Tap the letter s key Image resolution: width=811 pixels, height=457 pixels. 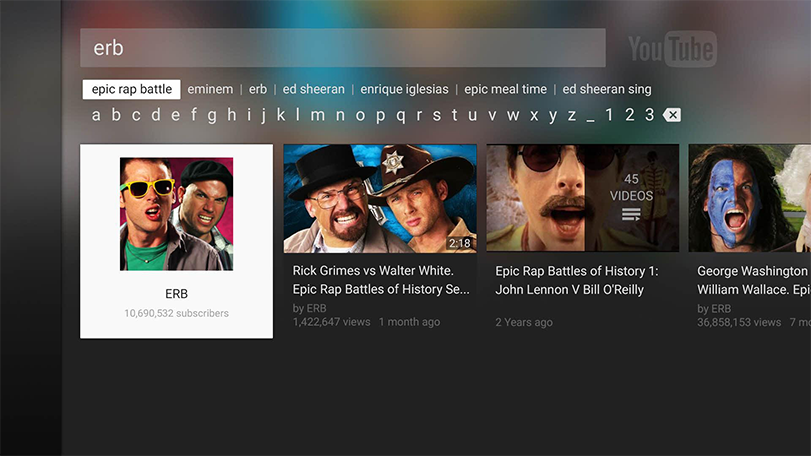pos(437,115)
